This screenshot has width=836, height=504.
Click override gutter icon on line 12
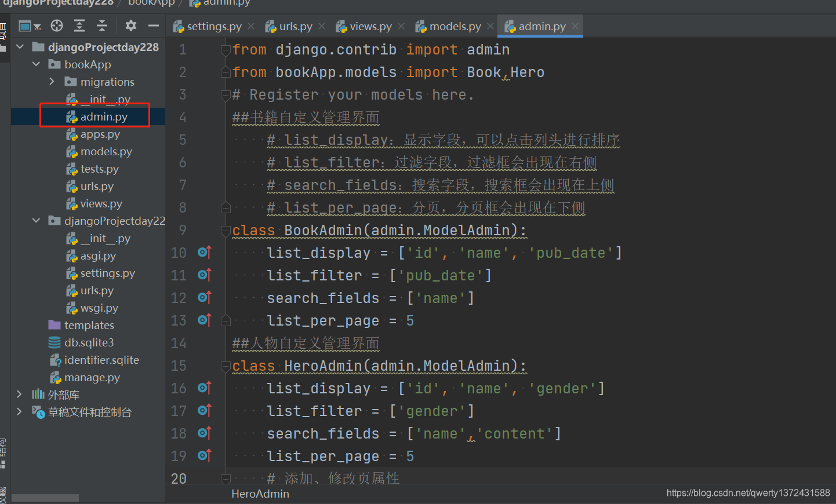205,297
